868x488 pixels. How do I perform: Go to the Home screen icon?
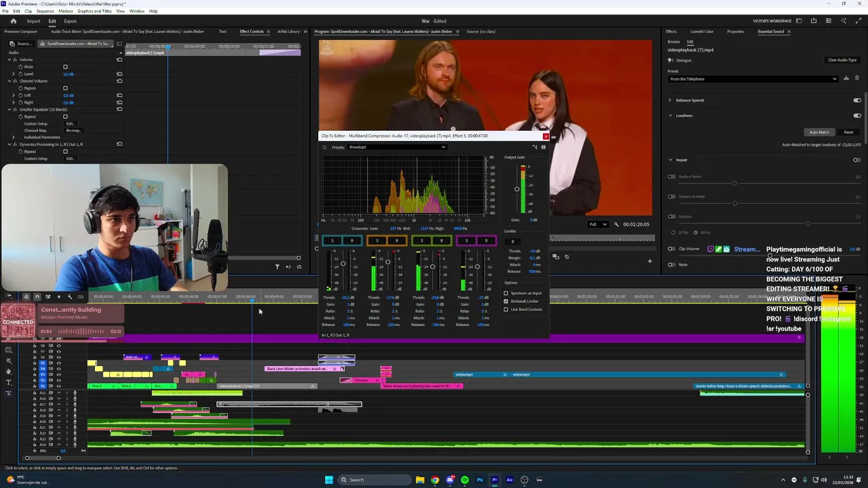[13, 21]
